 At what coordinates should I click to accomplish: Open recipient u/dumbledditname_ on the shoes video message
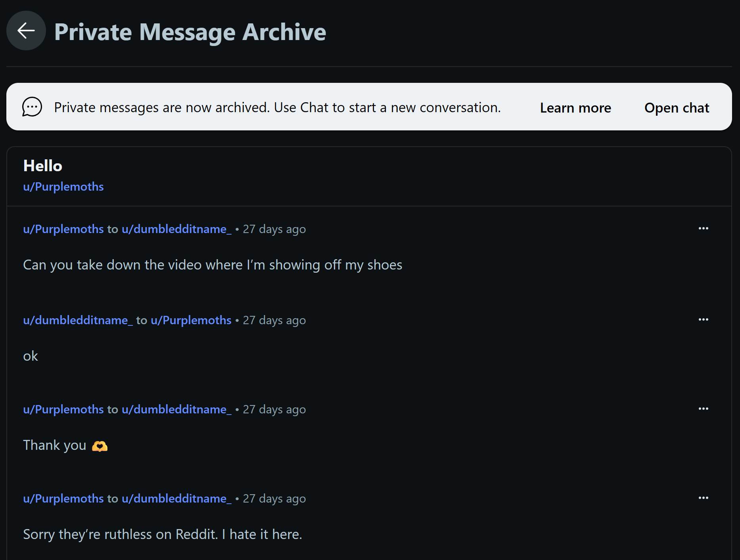tap(176, 229)
